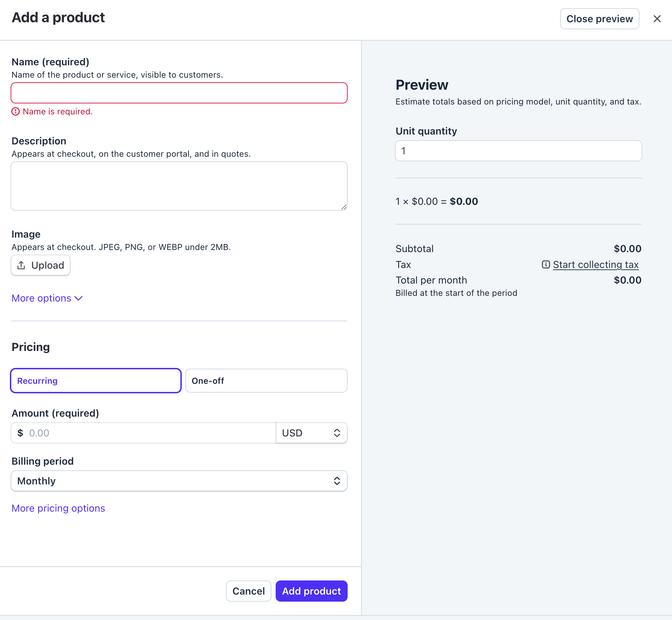Switch pricing to One-off

tap(266, 381)
